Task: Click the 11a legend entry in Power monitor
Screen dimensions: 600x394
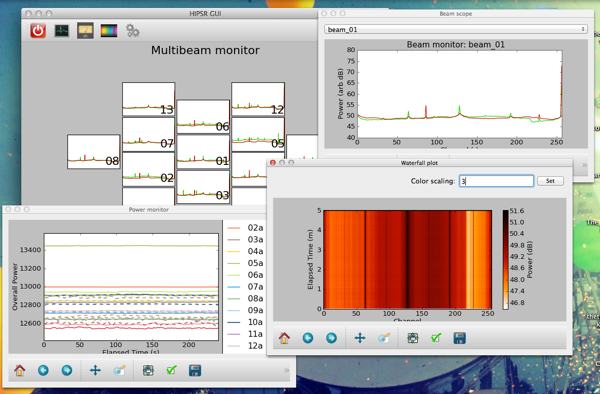Action: (x=245, y=334)
